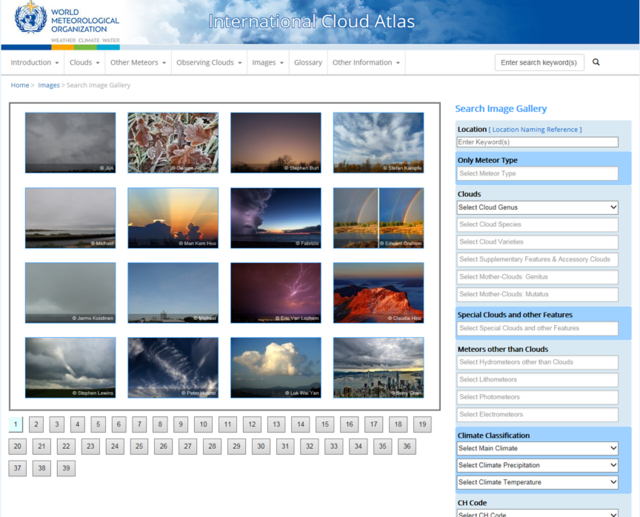Open the Select Main Climate dropdown
640x517 pixels.
[x=537, y=448]
